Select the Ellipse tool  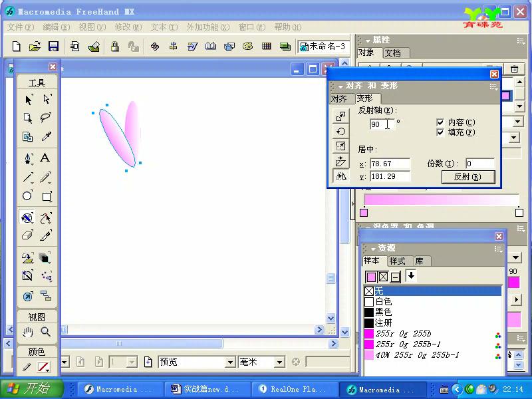(27, 196)
